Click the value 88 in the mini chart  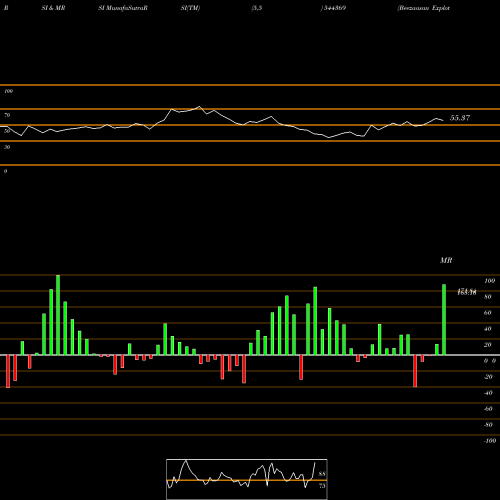(x=322, y=474)
